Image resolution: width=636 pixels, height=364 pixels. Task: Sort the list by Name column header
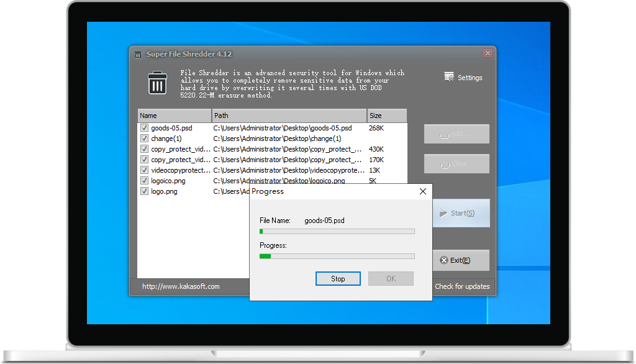[x=174, y=116]
